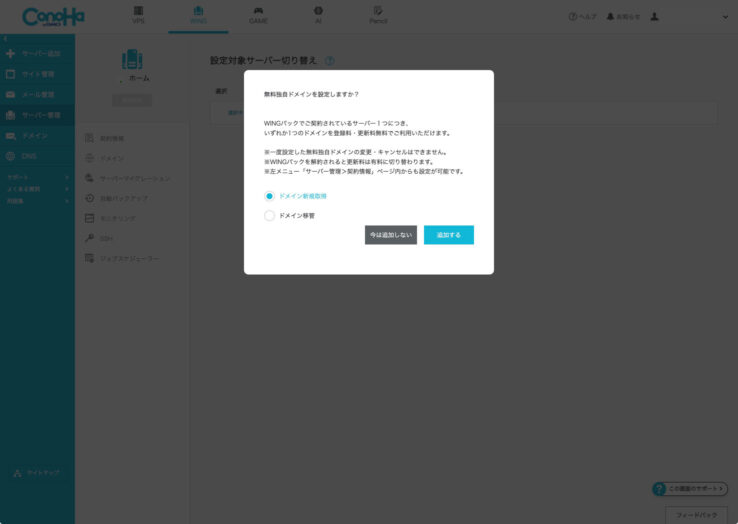Image resolution: width=738 pixels, height=524 pixels.
Task: Click the user account icon
Action: (654, 17)
